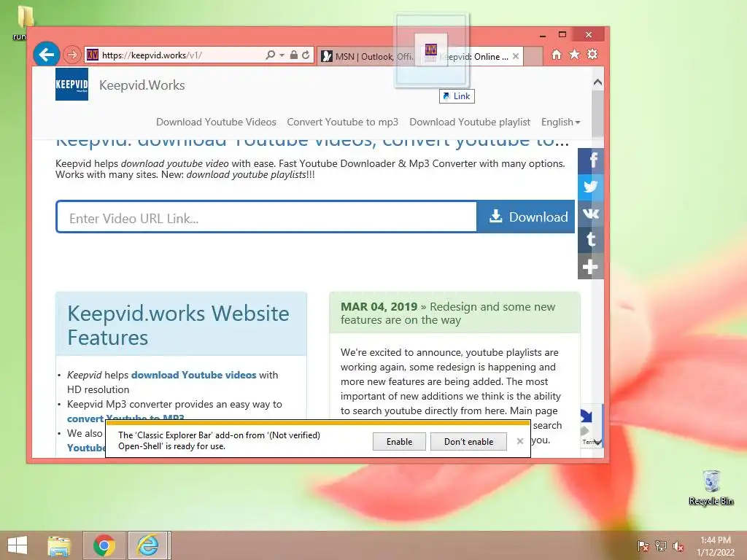Expand the English language dropdown
The width and height of the screenshot is (747, 560).
[x=561, y=122]
